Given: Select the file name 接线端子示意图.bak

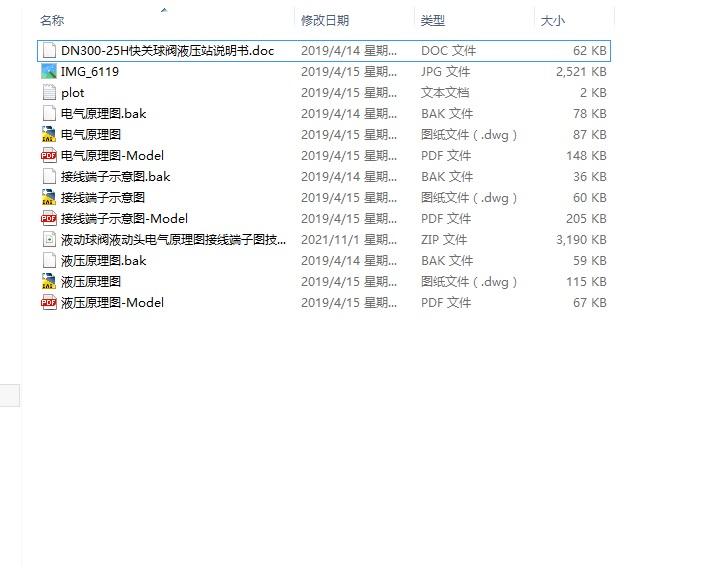Looking at the screenshot, I should (116, 177).
